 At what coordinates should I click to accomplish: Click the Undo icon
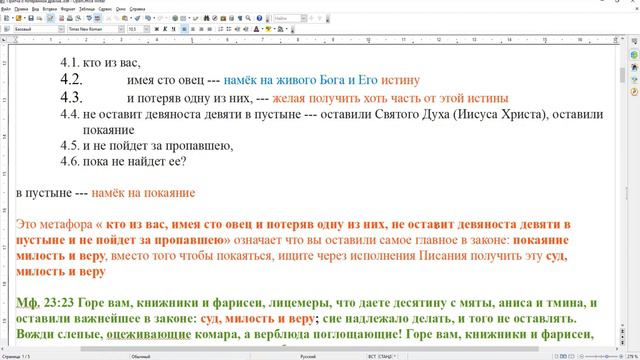click(x=148, y=18)
